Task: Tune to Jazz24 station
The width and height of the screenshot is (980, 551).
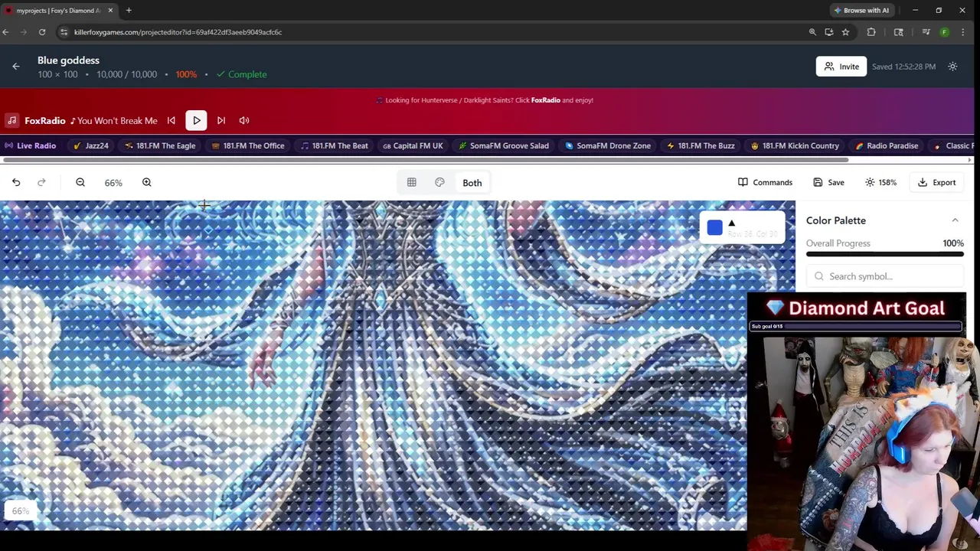Action: coord(91,145)
